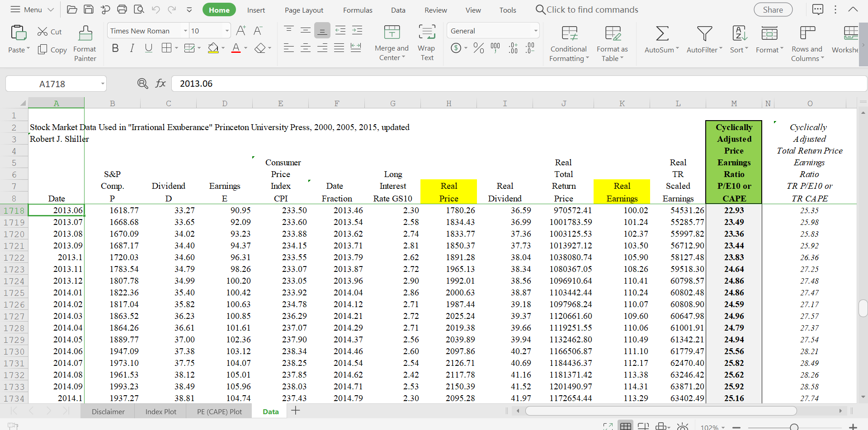Toggle underline formatting
This screenshot has height=430, width=868.
tap(149, 47)
